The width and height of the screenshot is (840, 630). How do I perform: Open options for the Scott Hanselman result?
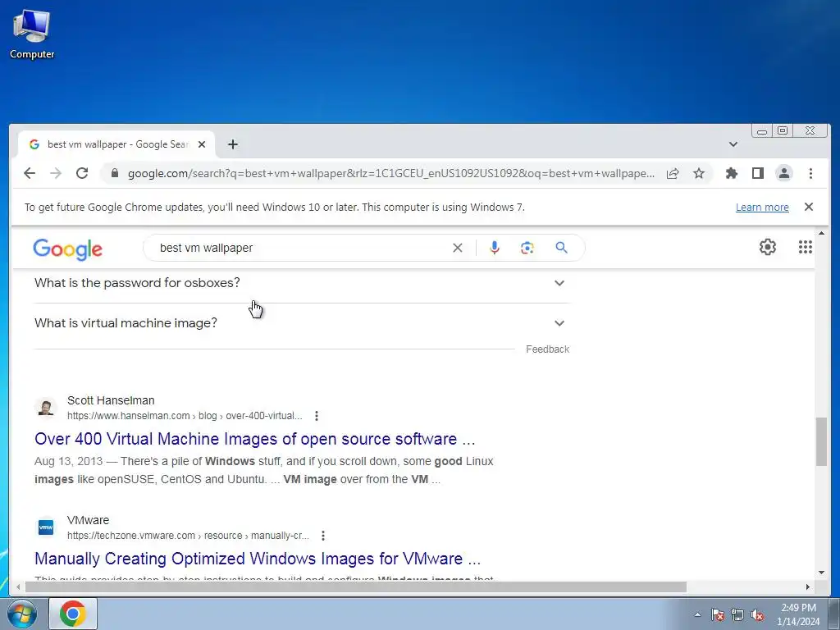pos(317,416)
